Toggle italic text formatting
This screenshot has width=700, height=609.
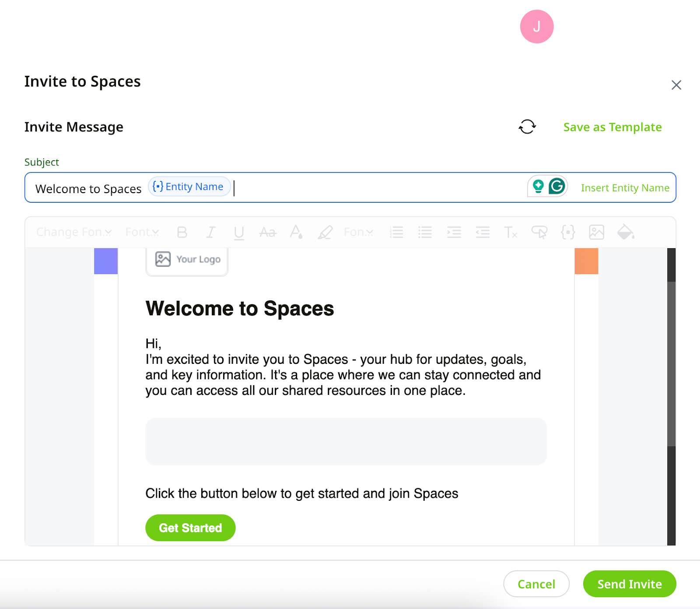[210, 232]
